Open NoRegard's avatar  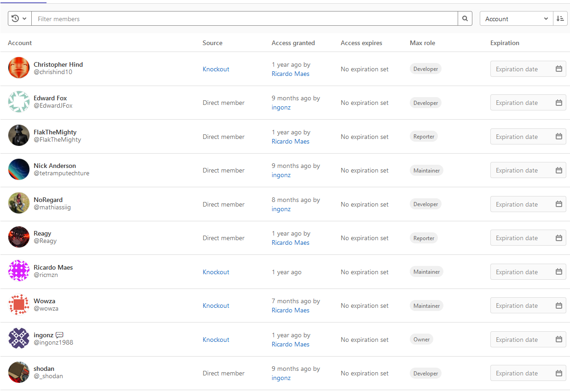pyautogui.click(x=19, y=203)
